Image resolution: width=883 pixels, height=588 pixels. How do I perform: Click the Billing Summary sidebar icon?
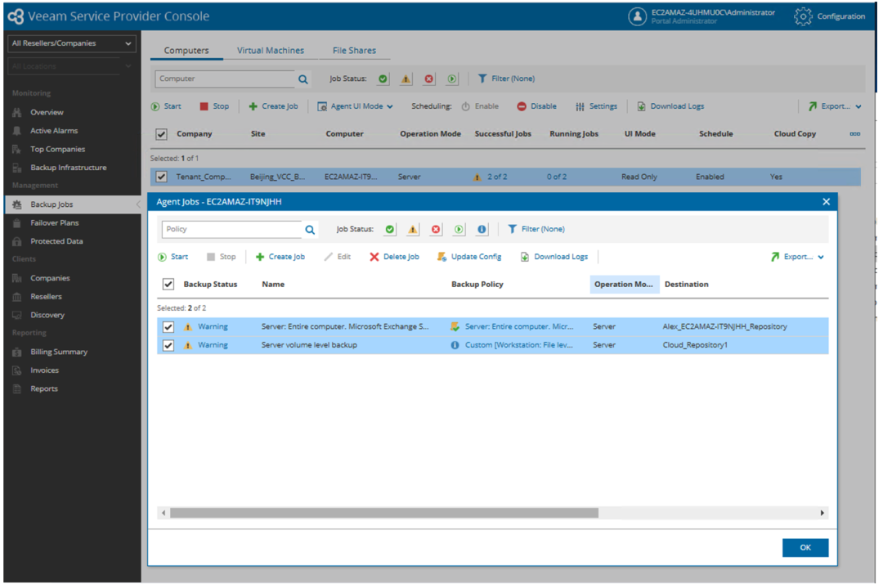[x=17, y=352]
